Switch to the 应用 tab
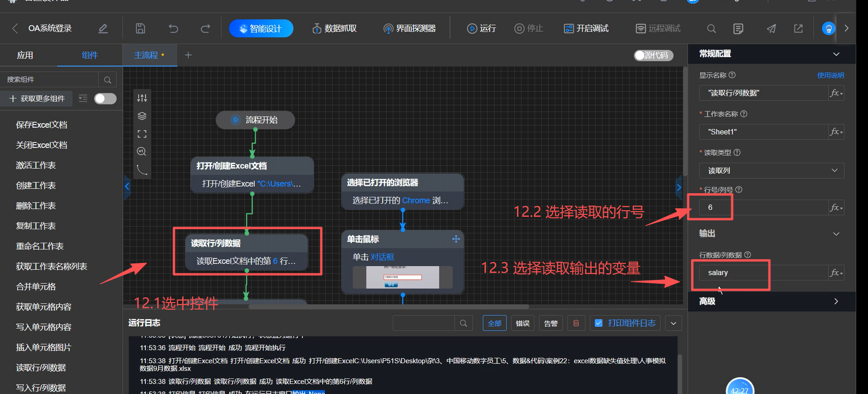Image resolution: width=868 pixels, height=394 pixels. 25,55
